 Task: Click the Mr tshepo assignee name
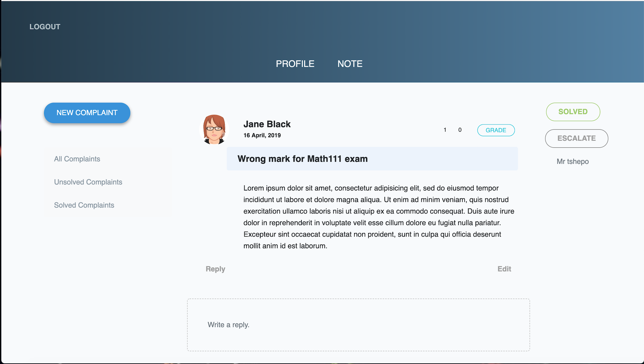click(x=572, y=161)
